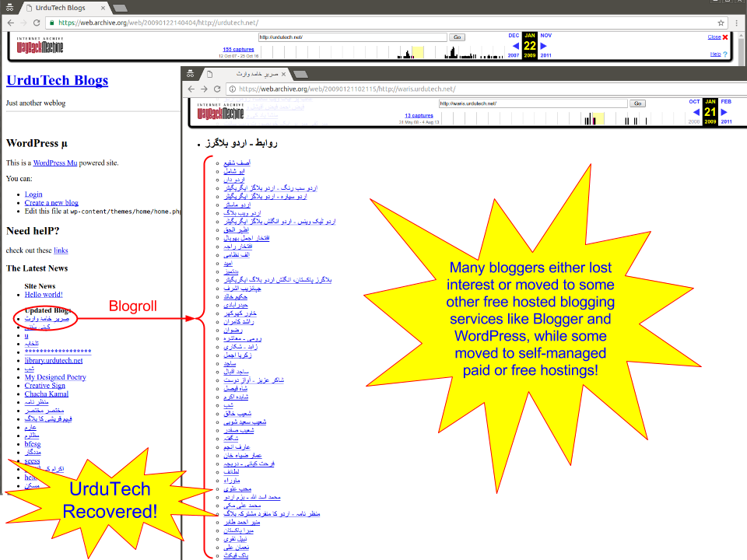Screen dimensions: 747x560
Task: Click Wayback Machine logo in front window
Action: (x=220, y=112)
